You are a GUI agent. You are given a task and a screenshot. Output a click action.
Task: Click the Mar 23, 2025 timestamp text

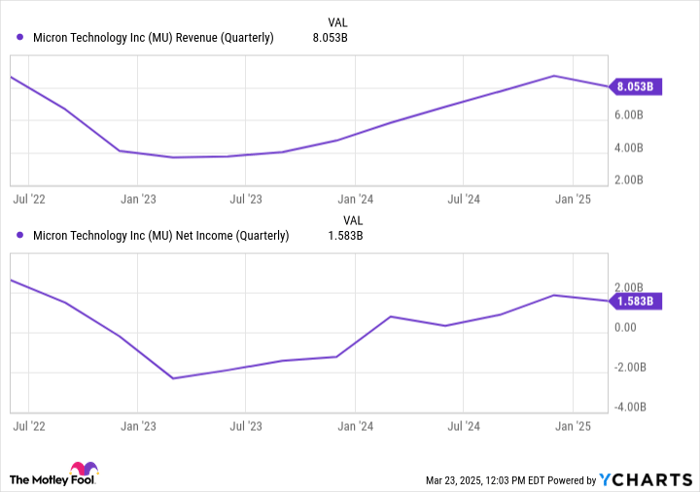pos(485,480)
